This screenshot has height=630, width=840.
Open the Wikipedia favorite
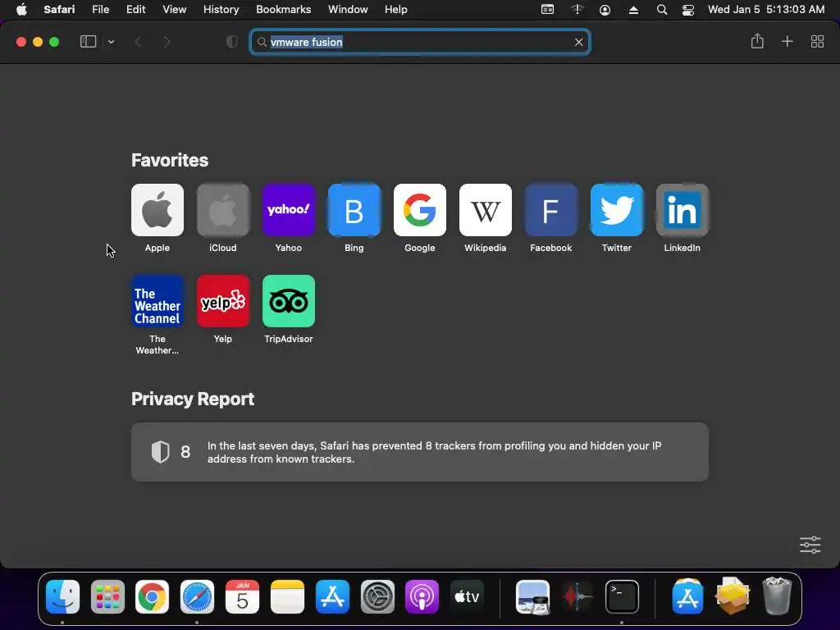click(486, 210)
